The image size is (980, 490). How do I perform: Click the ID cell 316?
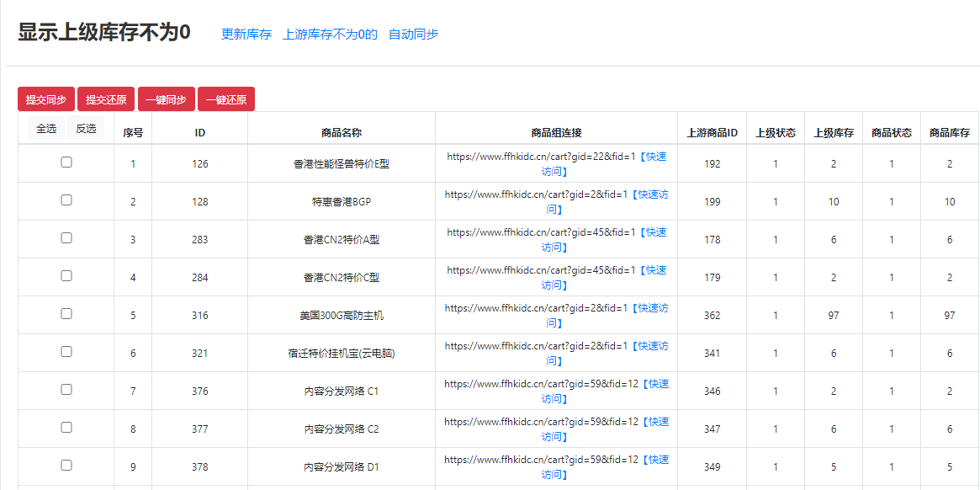pos(200,316)
